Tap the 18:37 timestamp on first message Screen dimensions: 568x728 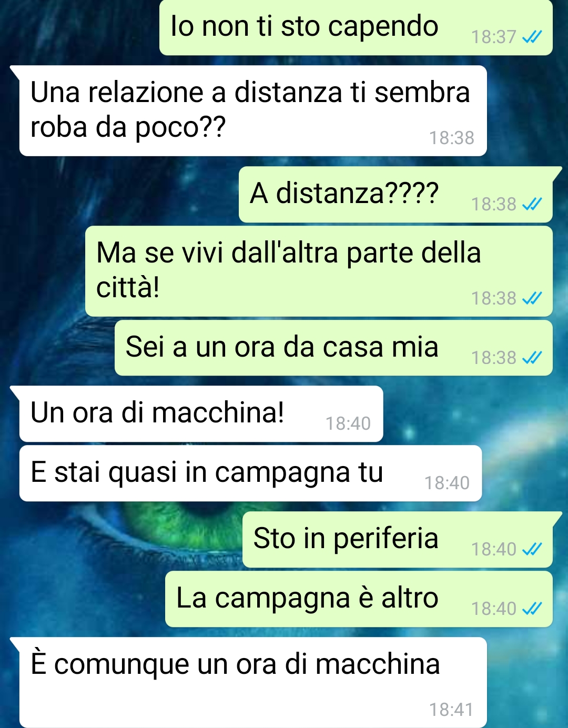click(493, 37)
